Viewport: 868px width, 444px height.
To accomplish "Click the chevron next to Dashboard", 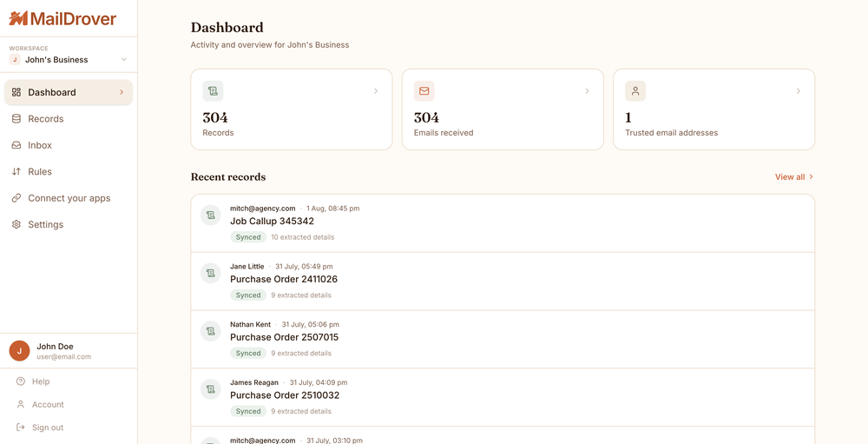I will tap(122, 93).
